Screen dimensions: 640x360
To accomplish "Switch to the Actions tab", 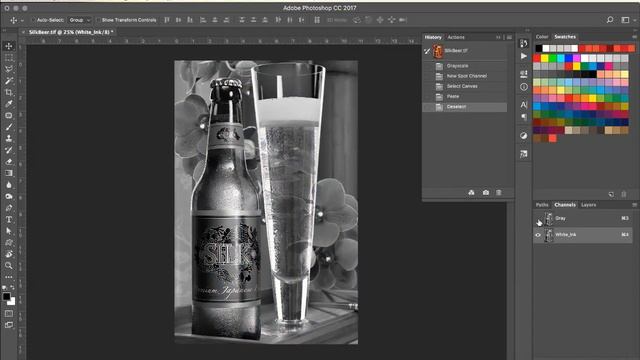I will pyautogui.click(x=456, y=37).
